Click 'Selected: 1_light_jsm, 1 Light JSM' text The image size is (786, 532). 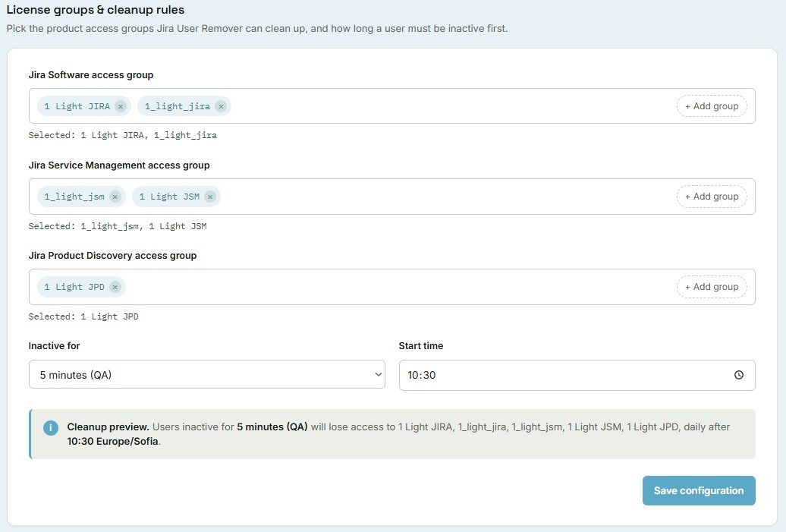point(118,226)
